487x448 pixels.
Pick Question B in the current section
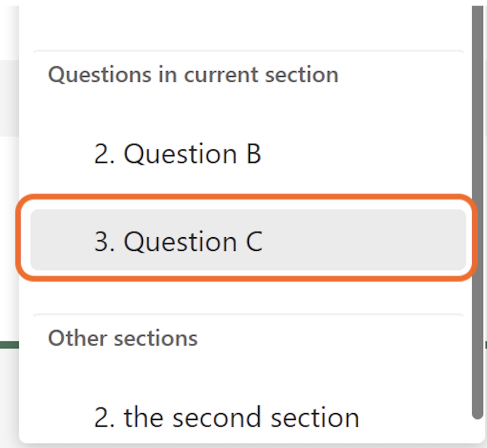[177, 154]
